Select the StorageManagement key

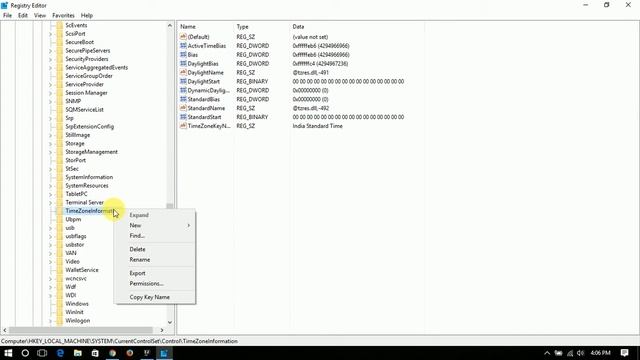point(91,152)
